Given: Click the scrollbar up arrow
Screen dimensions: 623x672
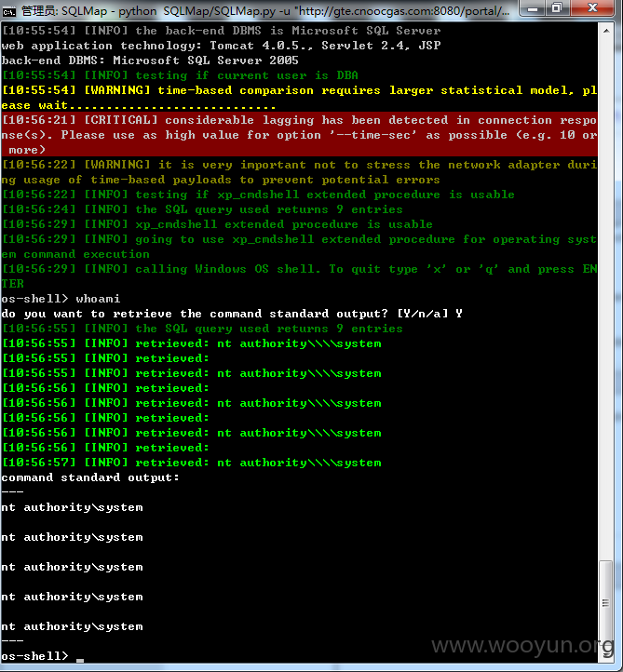Looking at the screenshot, I should (x=606, y=31).
